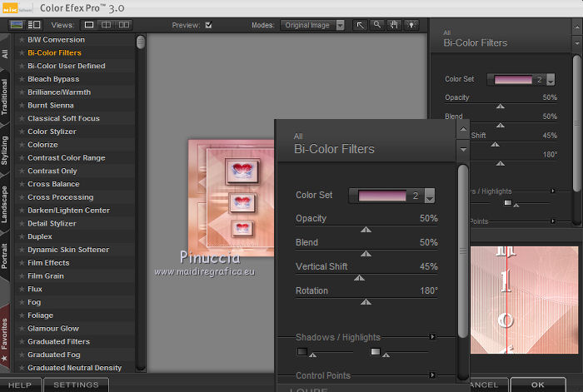Click the star icon on Favorites tab
Viewport: 583px width, 392px height.
4,359
